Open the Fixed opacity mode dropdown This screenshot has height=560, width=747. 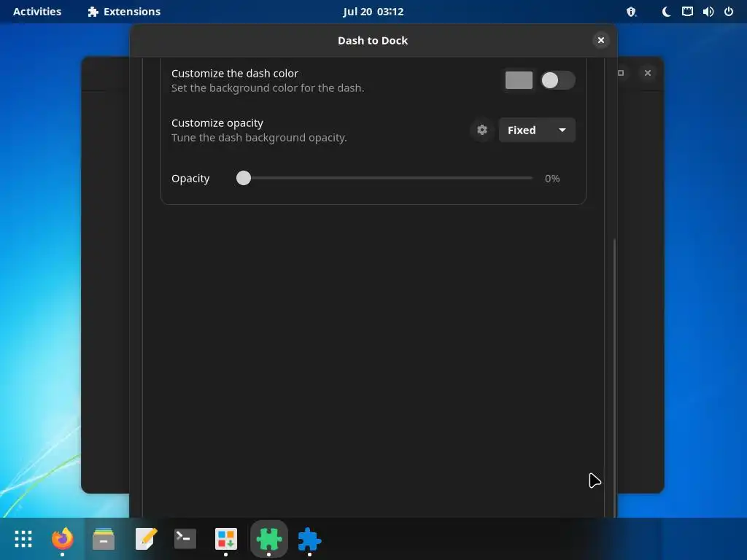(537, 130)
